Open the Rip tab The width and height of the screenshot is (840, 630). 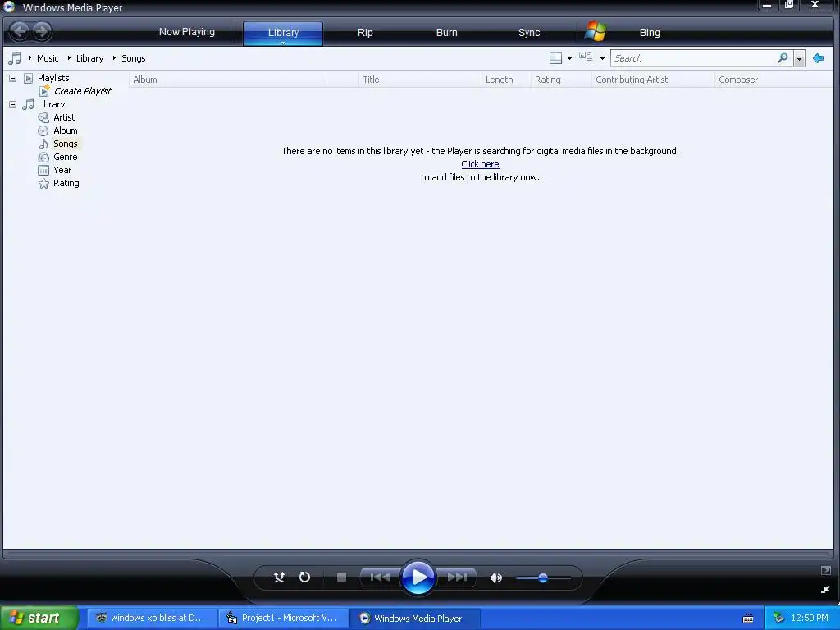(365, 32)
